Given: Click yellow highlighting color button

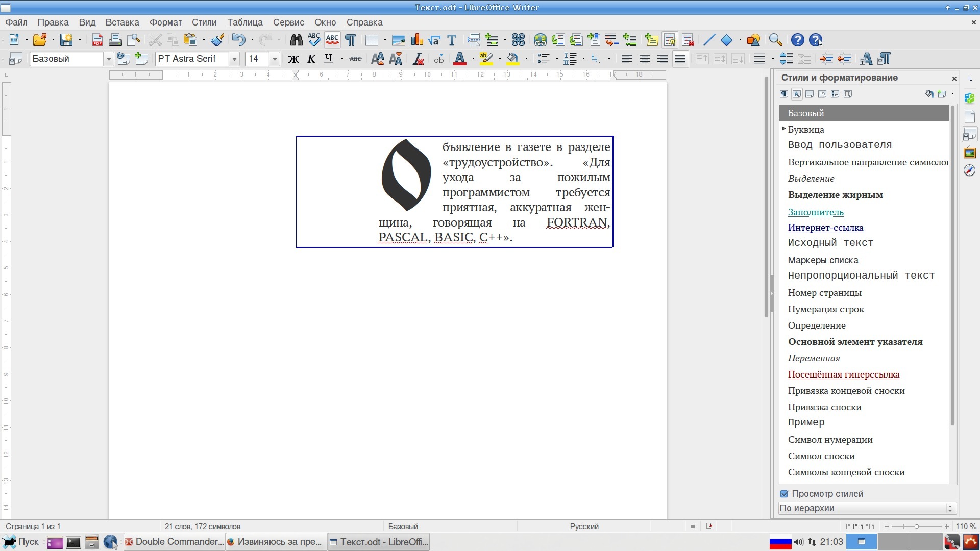Looking at the screenshot, I should tap(486, 59).
